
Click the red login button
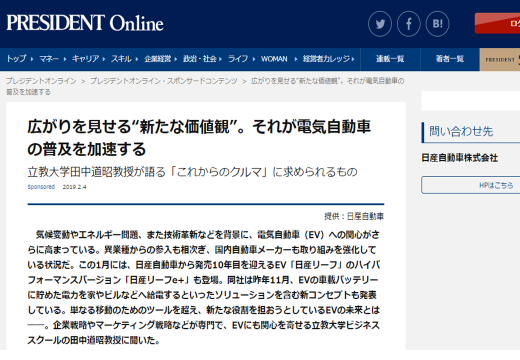[x=497, y=23]
